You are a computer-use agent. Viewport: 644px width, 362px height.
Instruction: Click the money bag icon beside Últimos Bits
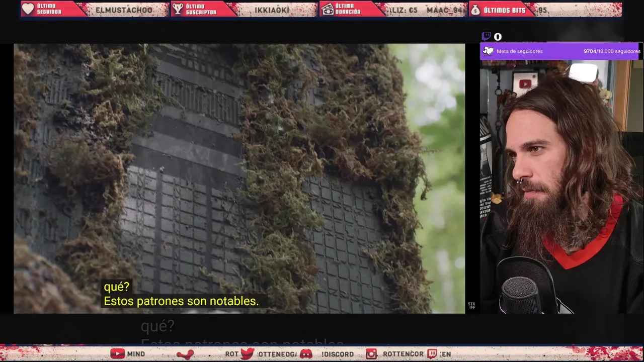(475, 10)
